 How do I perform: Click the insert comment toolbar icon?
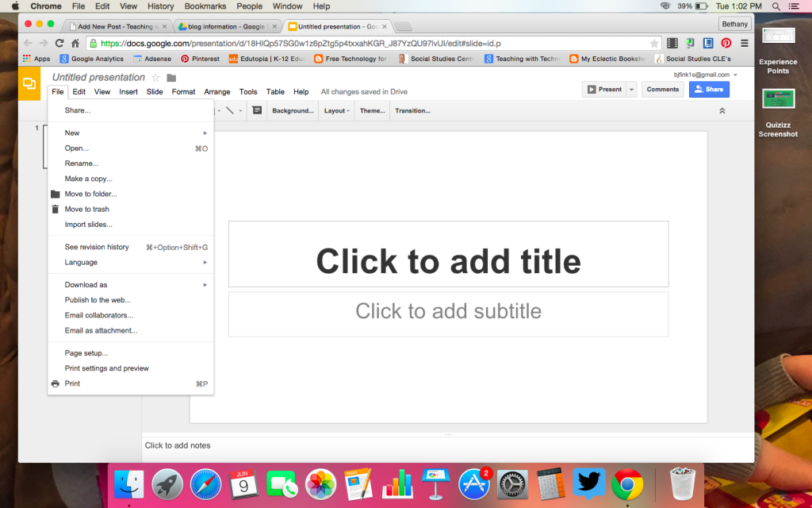click(x=256, y=110)
